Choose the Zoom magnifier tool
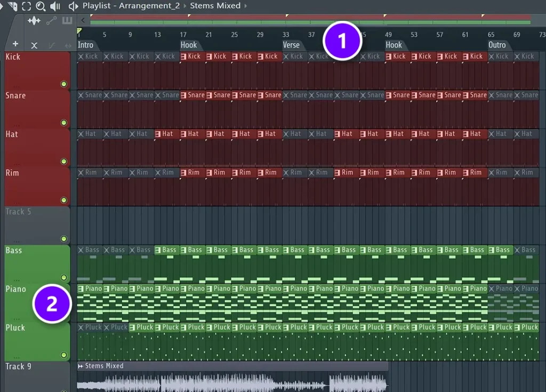 coord(41,6)
